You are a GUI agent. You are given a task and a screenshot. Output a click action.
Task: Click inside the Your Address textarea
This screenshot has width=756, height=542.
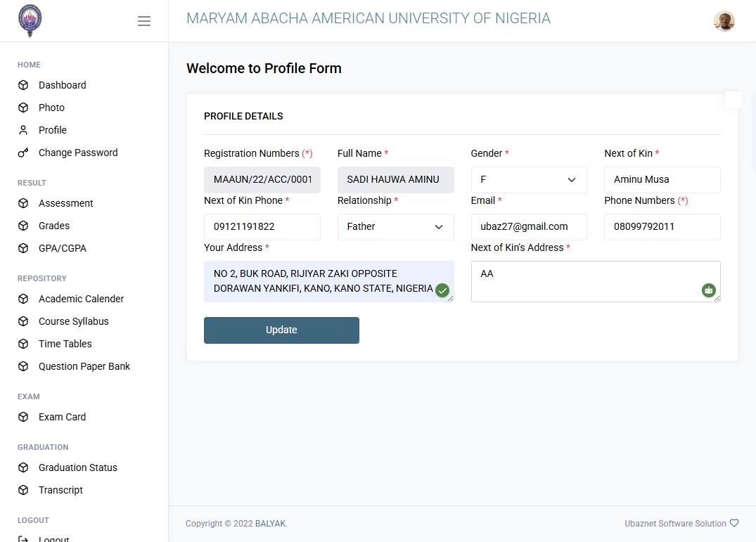[329, 281]
